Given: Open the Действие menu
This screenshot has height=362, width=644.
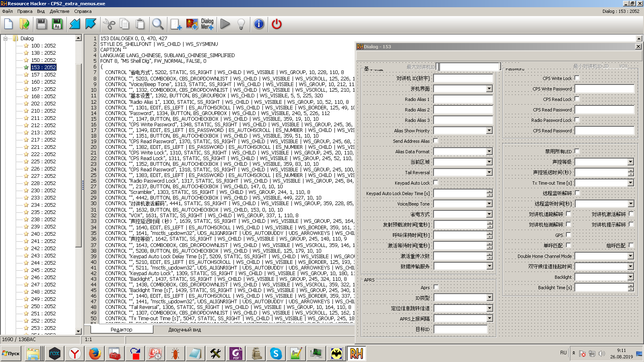Looking at the screenshot, I should 60,11.
